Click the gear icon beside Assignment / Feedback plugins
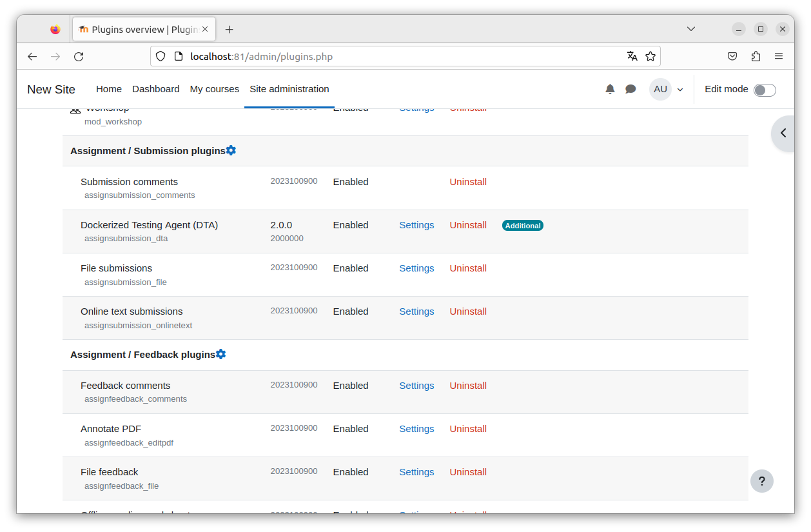 220,354
